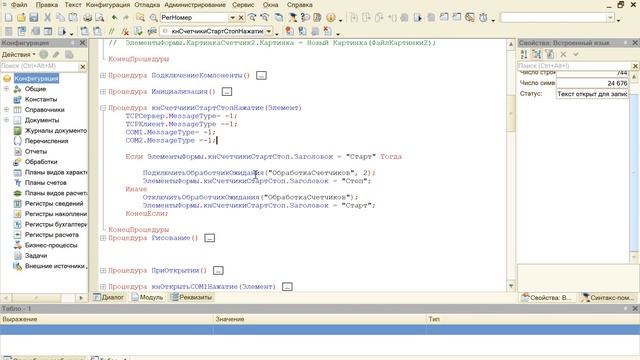Click the Open file folder icon

click(x=21, y=18)
